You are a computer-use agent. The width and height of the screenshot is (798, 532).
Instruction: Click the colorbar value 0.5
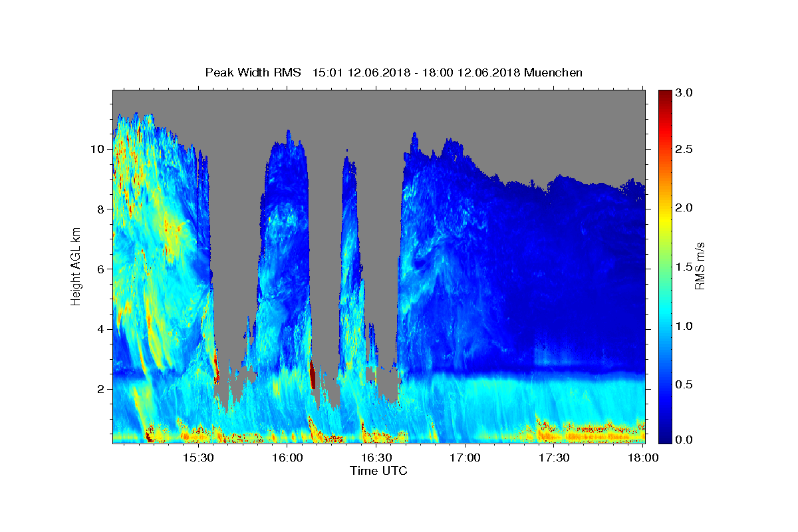click(684, 384)
